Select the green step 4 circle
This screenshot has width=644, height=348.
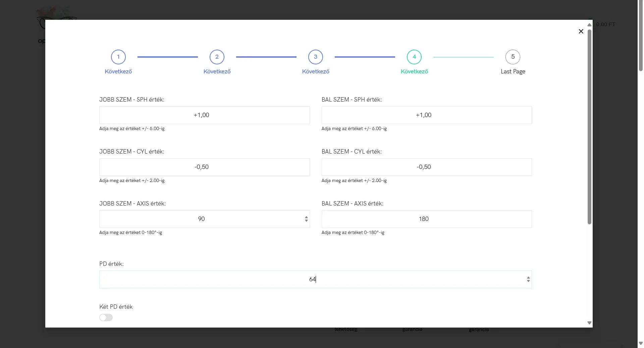(x=414, y=57)
